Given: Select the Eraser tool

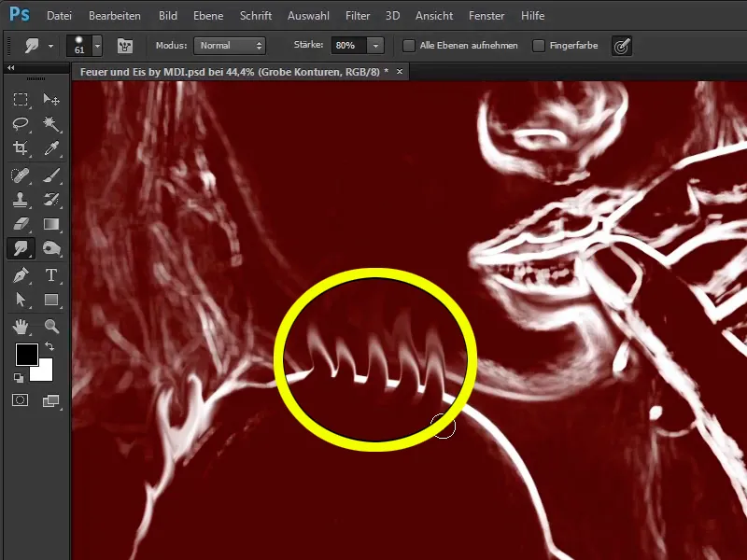Looking at the screenshot, I should point(20,224).
